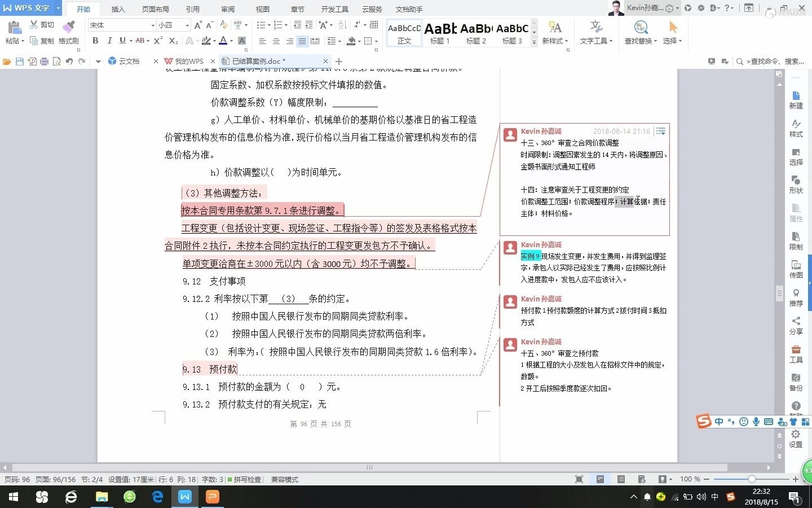This screenshot has height=508, width=812.
Task: Click the print icon in quick access bar
Action: coord(44,61)
